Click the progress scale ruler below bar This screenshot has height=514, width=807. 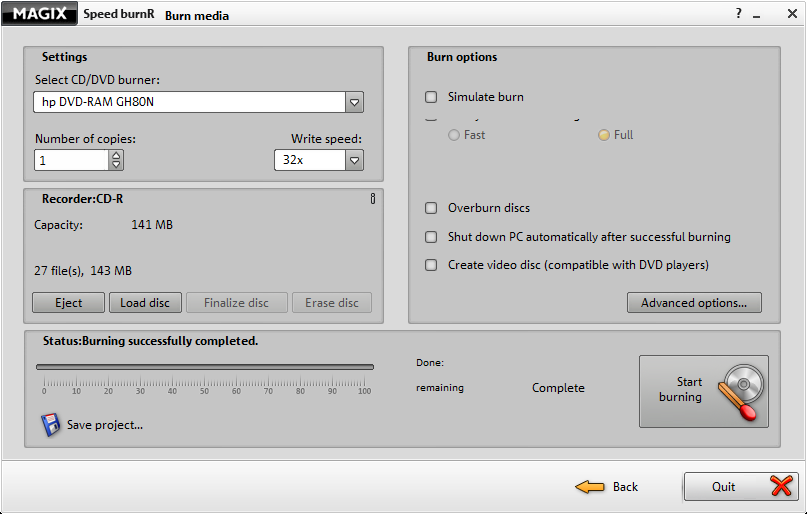click(205, 385)
